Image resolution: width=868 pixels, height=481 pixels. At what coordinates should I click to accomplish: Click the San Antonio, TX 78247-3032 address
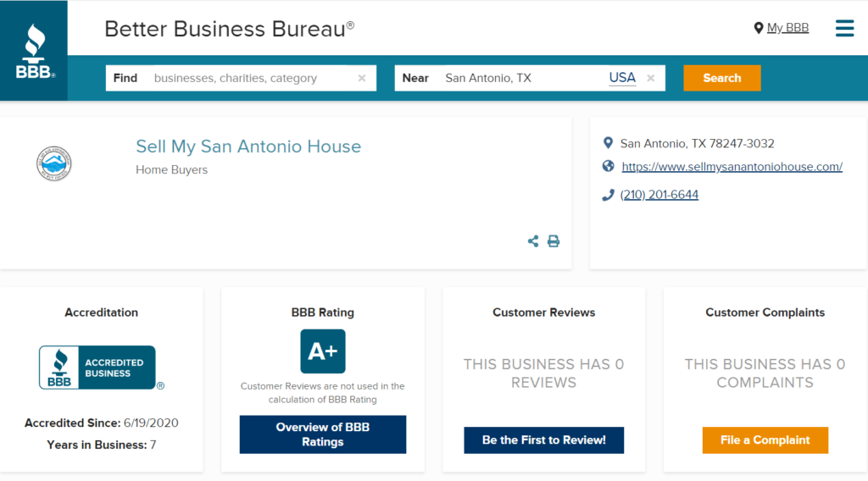(x=697, y=144)
